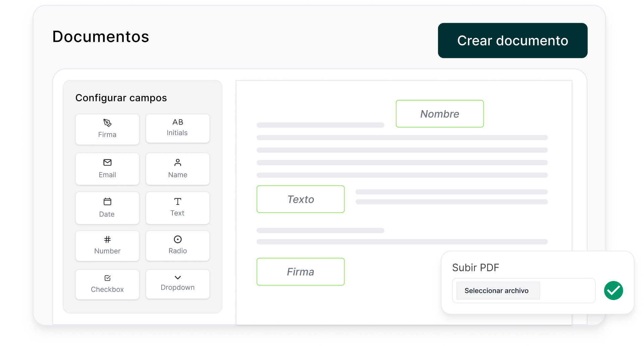644x346 pixels.
Task: Click the Checkbox field icon
Action: (107, 278)
